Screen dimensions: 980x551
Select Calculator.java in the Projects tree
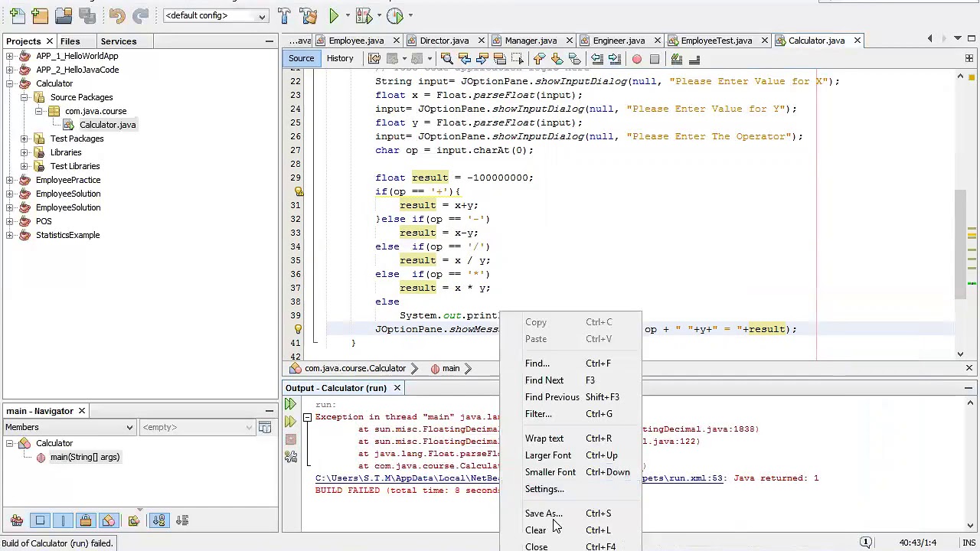(x=107, y=125)
